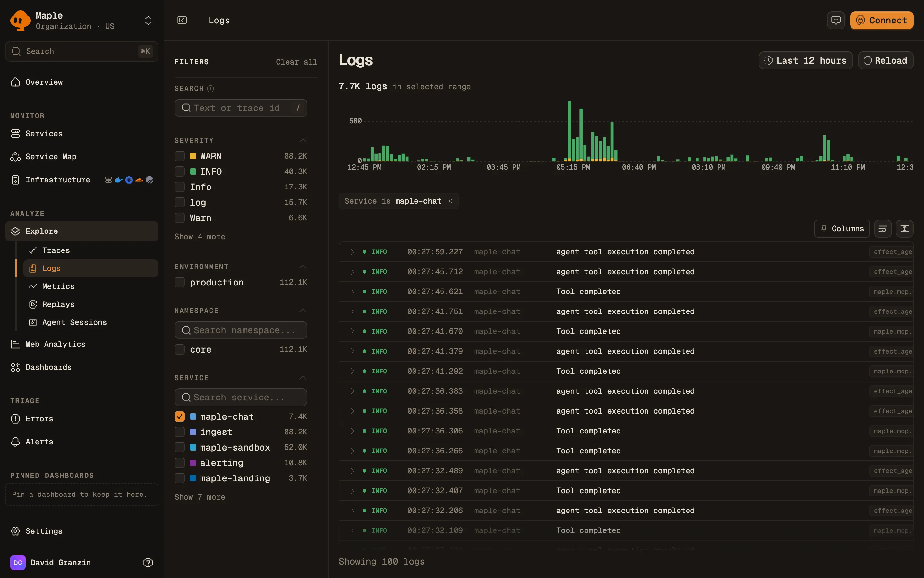The width and height of the screenshot is (924, 578).
Task: Click the Maple orange logo icon
Action: [20, 20]
